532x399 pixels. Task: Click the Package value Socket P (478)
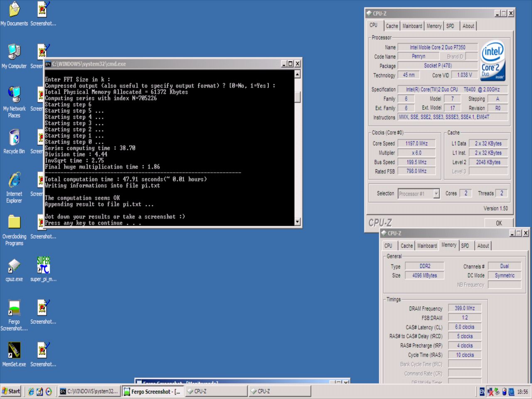click(x=438, y=66)
